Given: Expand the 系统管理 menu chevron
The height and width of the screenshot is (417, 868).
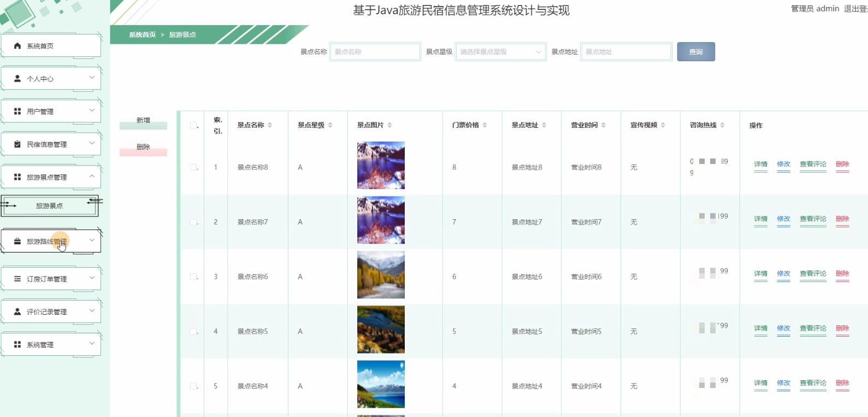Looking at the screenshot, I should (92, 344).
